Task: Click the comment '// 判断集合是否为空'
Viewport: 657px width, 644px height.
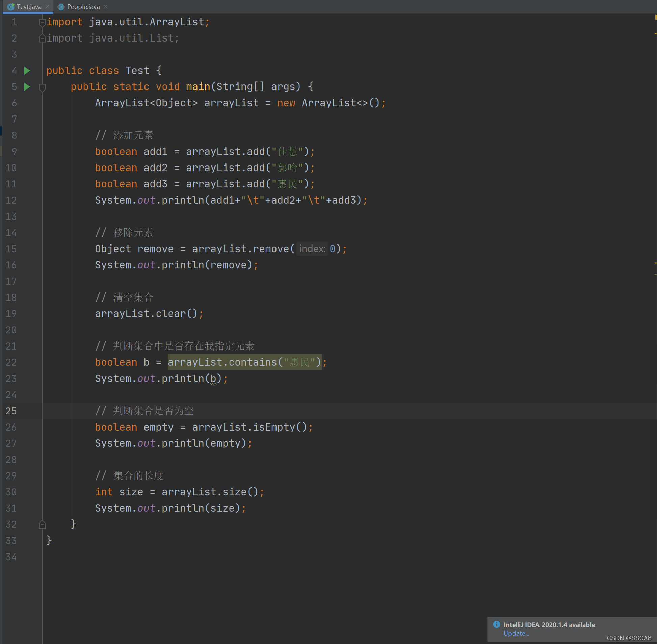Action: pyautogui.click(x=144, y=411)
